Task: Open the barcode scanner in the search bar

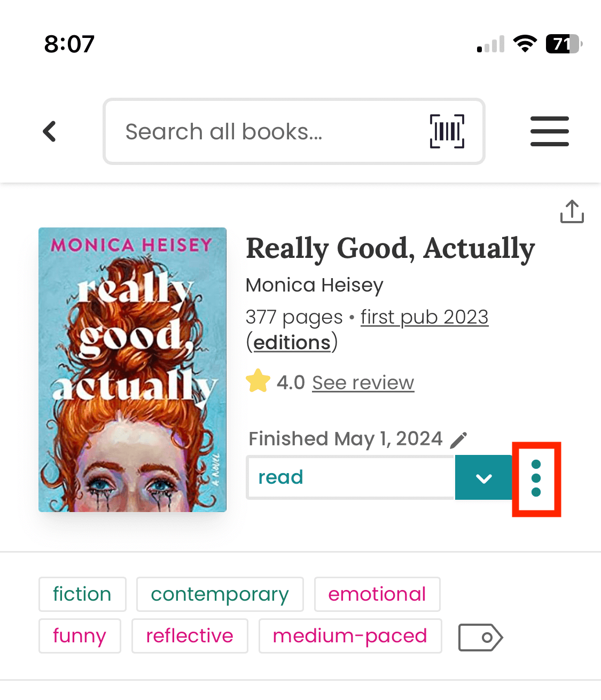Action: coord(446,131)
